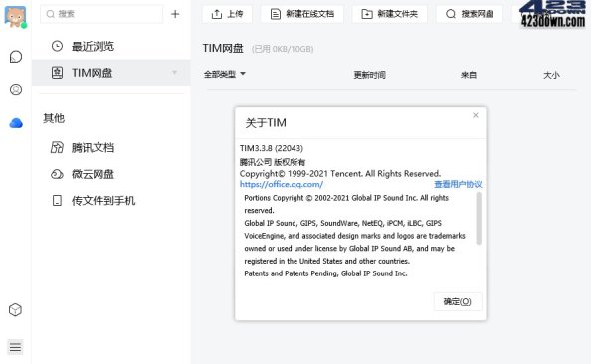
Task: Click 确定(O) button
Action: click(x=458, y=301)
